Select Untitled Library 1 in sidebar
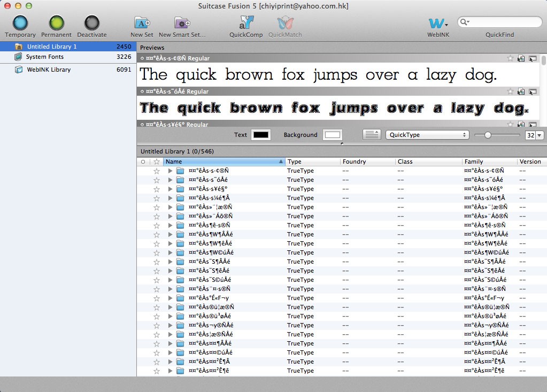 (x=68, y=47)
